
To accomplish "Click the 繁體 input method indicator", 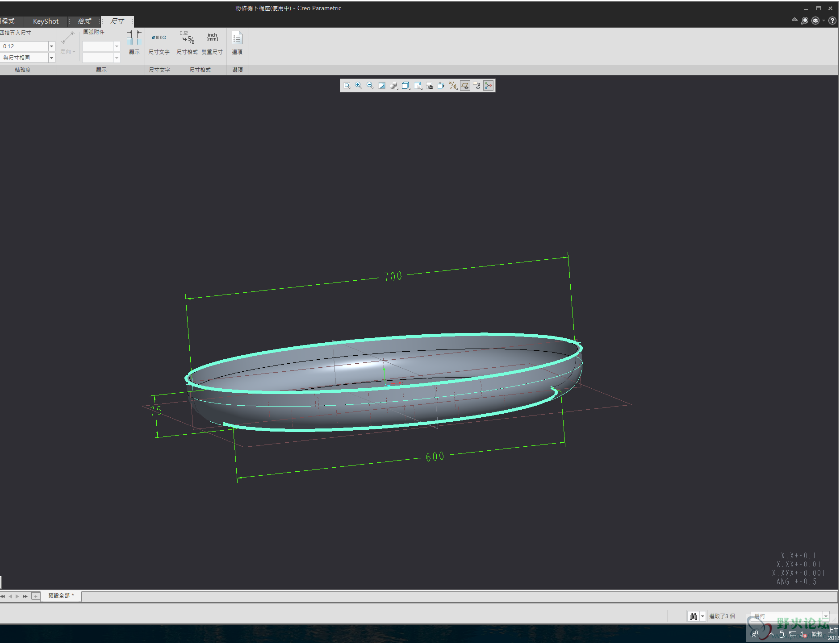I will [817, 634].
